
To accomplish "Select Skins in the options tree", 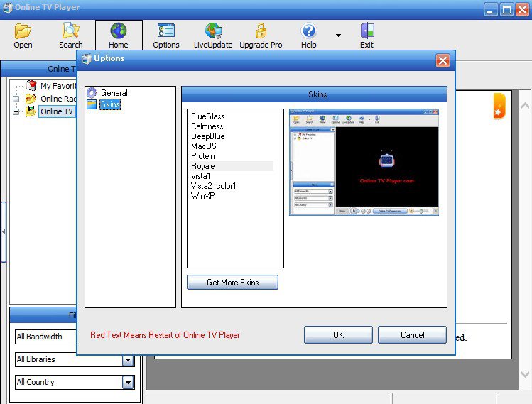I will (110, 105).
